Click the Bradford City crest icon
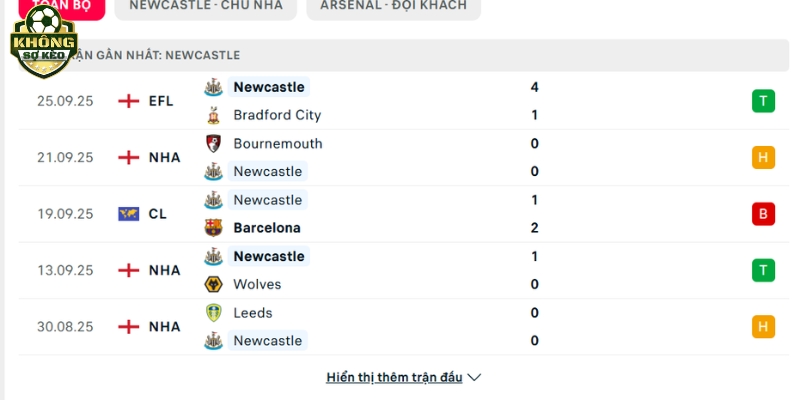 (x=213, y=115)
